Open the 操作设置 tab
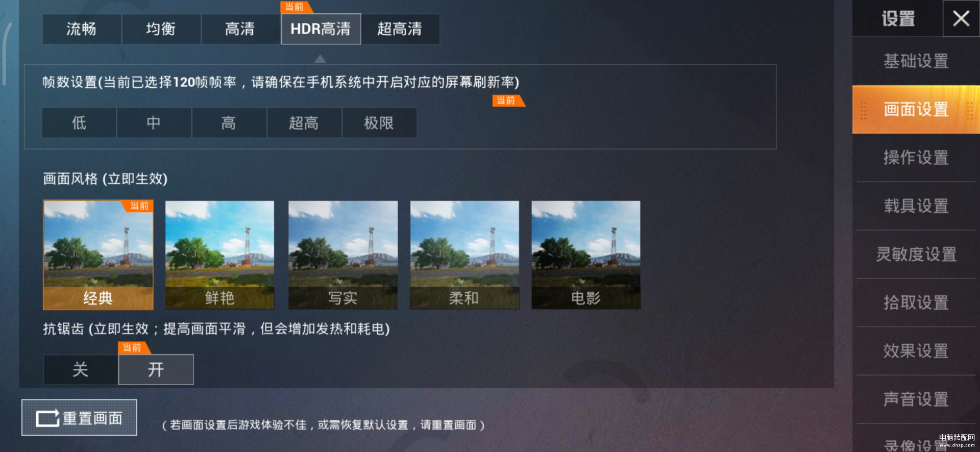 [916, 158]
